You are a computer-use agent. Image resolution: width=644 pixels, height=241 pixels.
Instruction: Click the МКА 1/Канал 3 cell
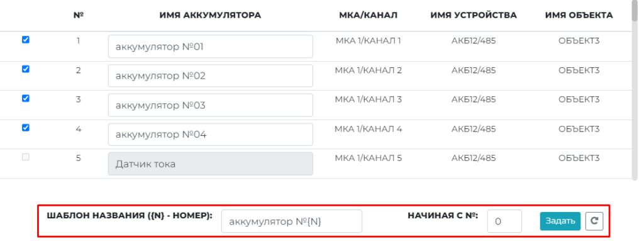tap(368, 99)
